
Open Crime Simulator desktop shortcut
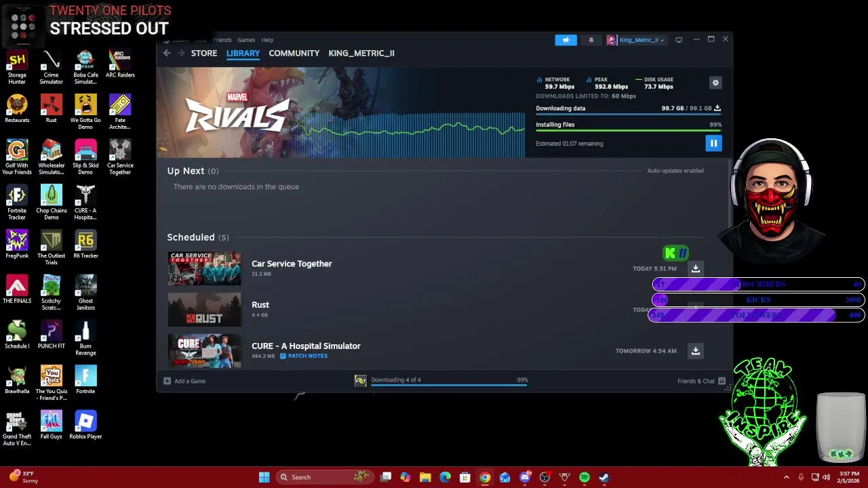(51, 68)
